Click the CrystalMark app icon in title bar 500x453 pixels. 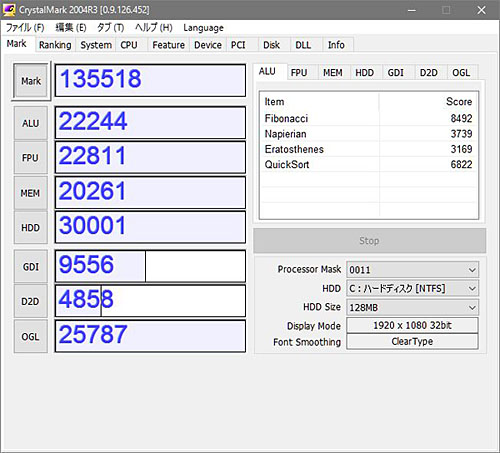9,10
